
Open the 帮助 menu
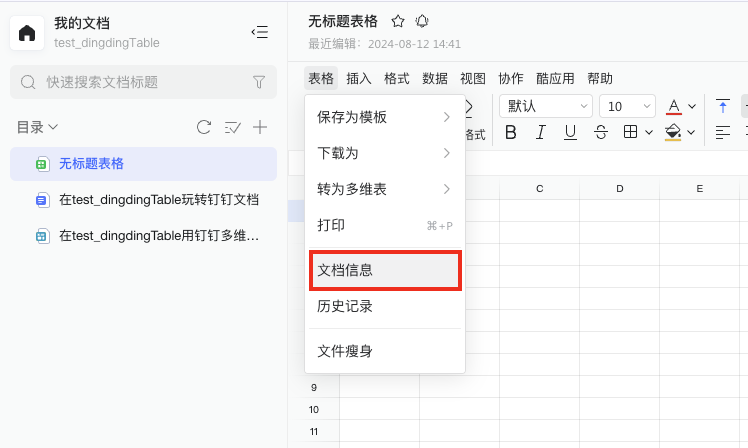click(x=600, y=78)
